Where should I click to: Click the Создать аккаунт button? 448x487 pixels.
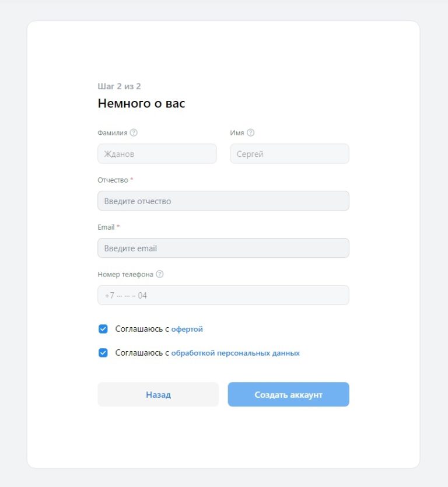pos(288,394)
